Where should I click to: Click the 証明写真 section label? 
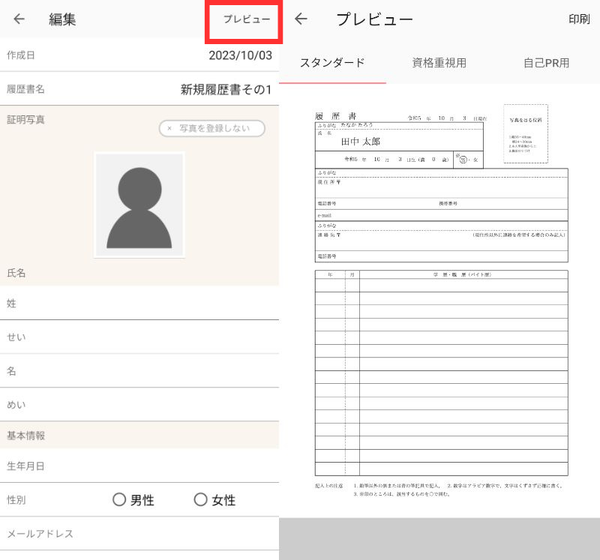[x=26, y=120]
